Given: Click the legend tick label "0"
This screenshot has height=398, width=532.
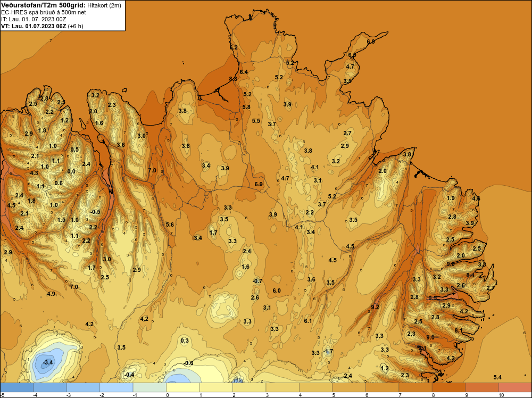Looking at the screenshot, I should pos(167,395).
